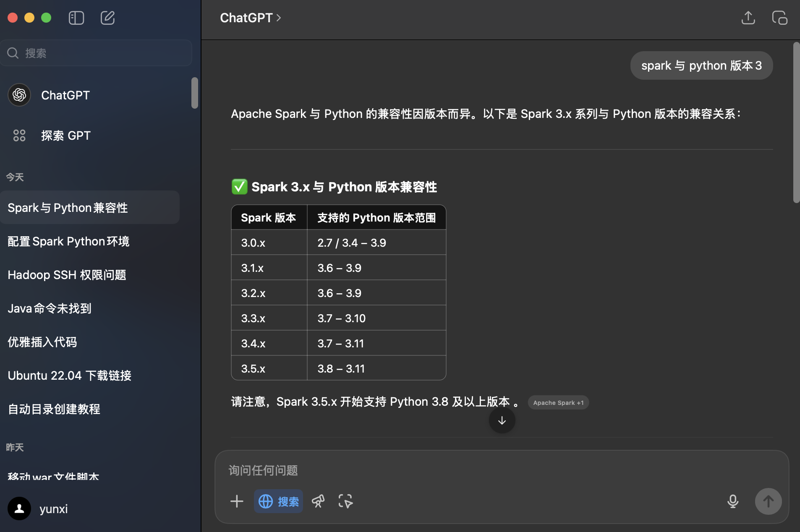Click the green full-screen window button
Screen dimensions: 800x532
[x=46, y=18]
